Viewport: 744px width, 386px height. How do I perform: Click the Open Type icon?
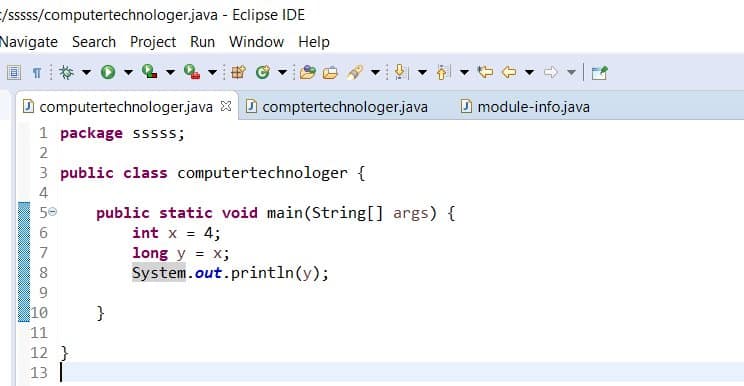(x=307, y=72)
